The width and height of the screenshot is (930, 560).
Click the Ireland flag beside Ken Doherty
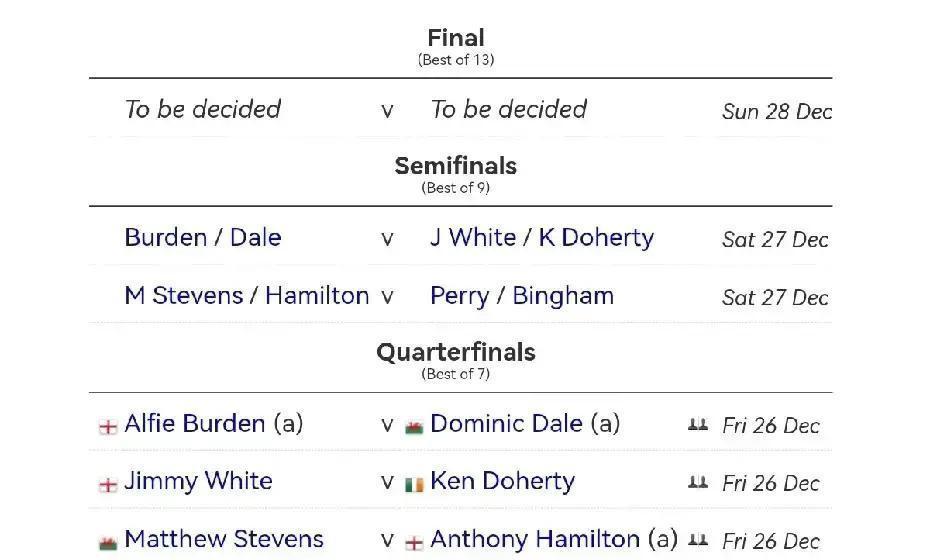pos(413,484)
